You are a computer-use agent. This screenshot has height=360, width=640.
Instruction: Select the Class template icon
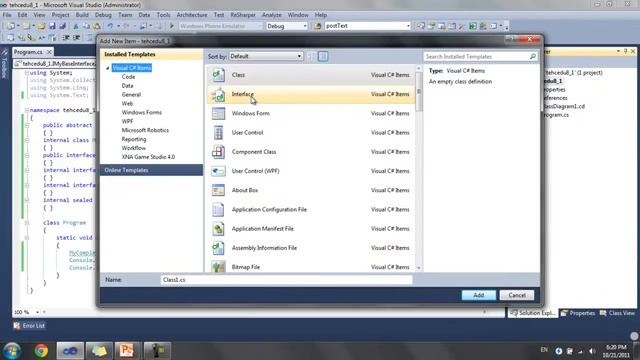pos(218,75)
